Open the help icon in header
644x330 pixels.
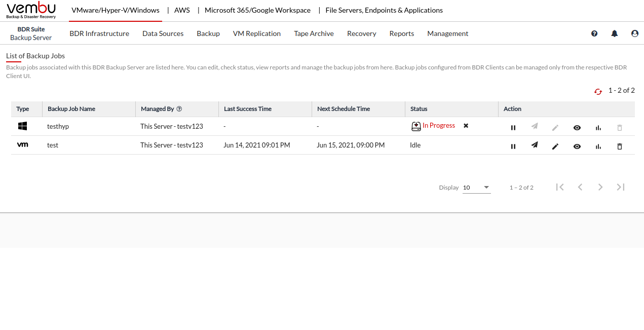[x=594, y=33]
